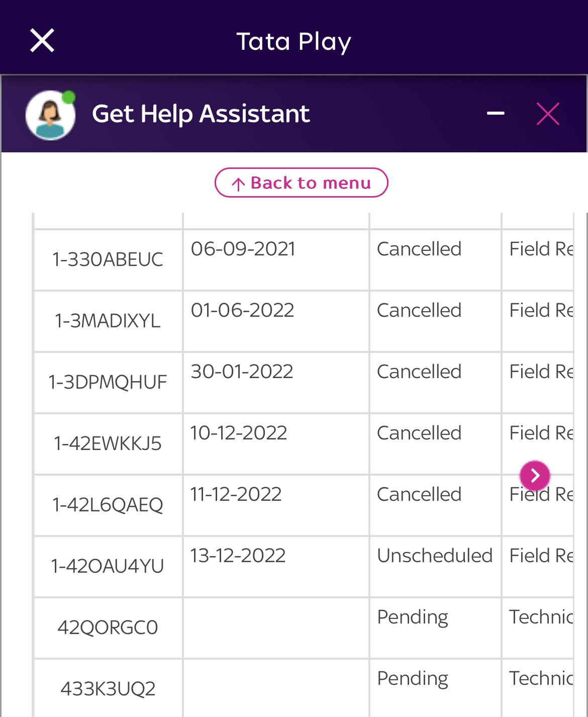This screenshot has width=588, height=717.
Task: Select request ID 1-3MADIXYL
Action: [x=108, y=321]
